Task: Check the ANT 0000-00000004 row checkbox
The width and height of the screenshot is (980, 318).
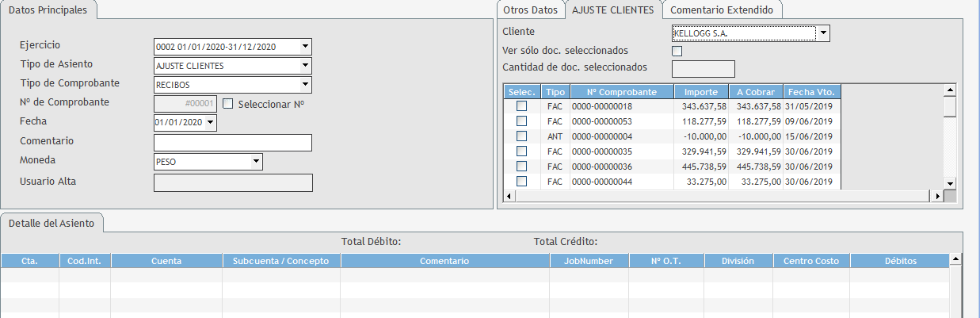Action: click(x=521, y=136)
